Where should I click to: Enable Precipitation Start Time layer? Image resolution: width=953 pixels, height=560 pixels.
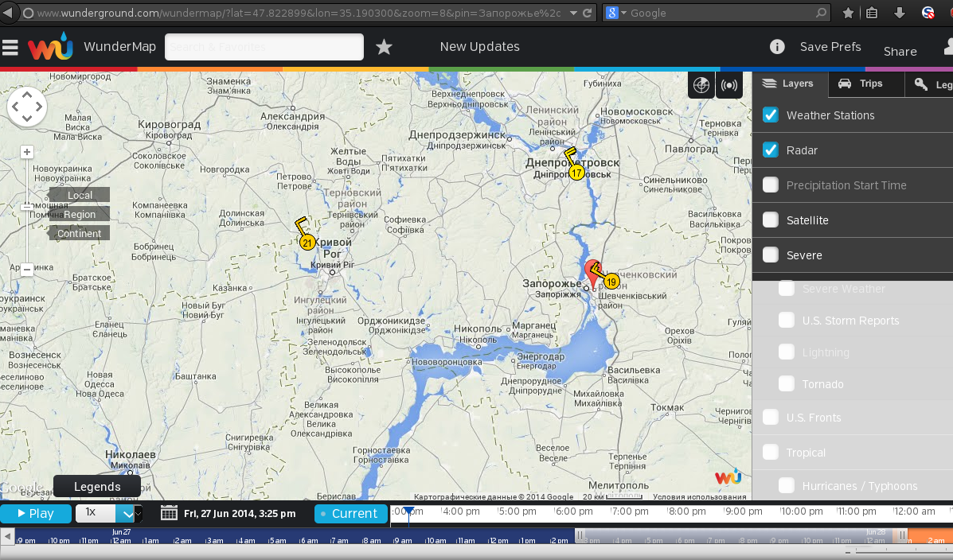point(771,185)
